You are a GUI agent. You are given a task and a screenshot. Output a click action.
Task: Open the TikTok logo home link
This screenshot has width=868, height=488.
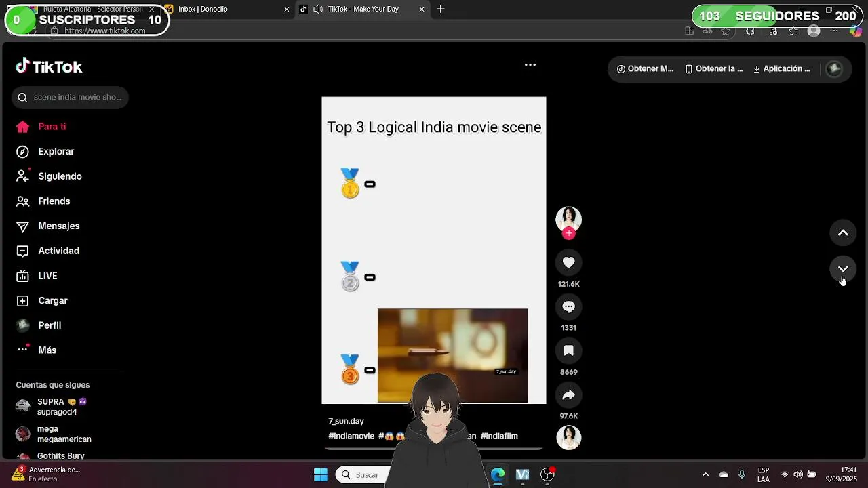coord(49,66)
